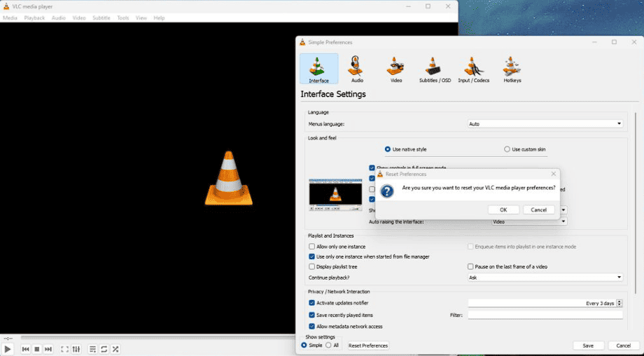Click the recently played Filter input field

click(545, 315)
